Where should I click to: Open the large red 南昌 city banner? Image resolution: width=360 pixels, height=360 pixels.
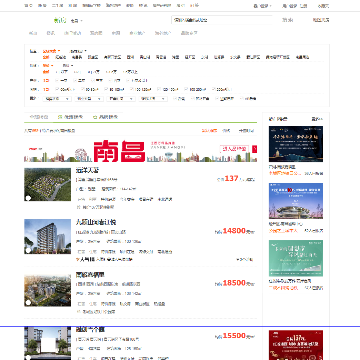coord(140,150)
